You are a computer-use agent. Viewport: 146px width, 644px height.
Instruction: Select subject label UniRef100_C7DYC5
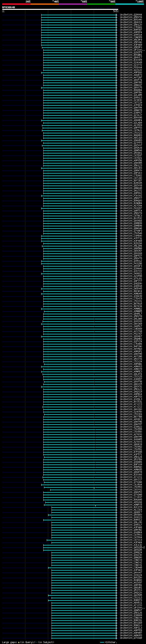131,299
